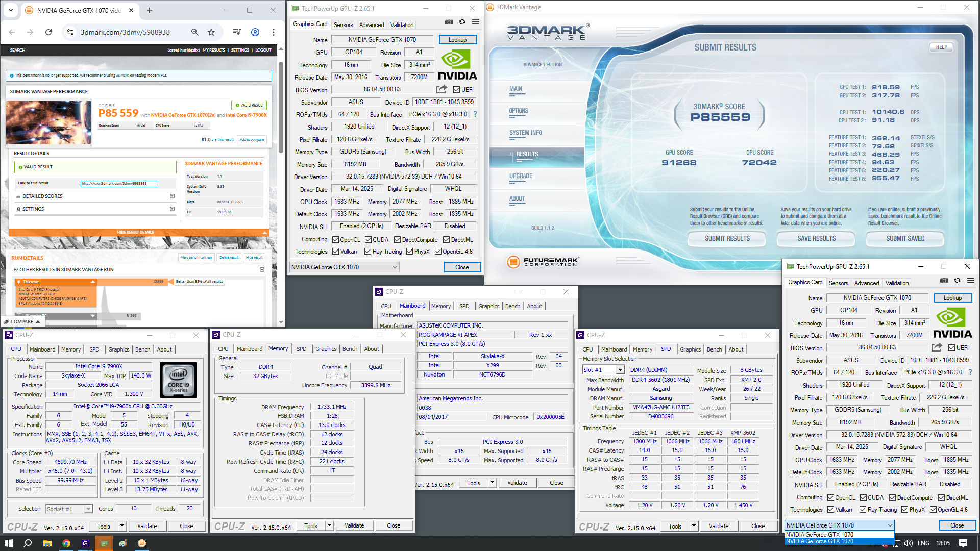Click Bus Interface question mark in GPU-Z with open list

(x=970, y=372)
